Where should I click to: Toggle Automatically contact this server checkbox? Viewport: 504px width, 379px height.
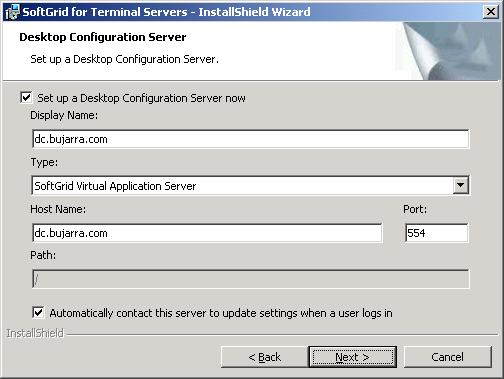point(38,313)
